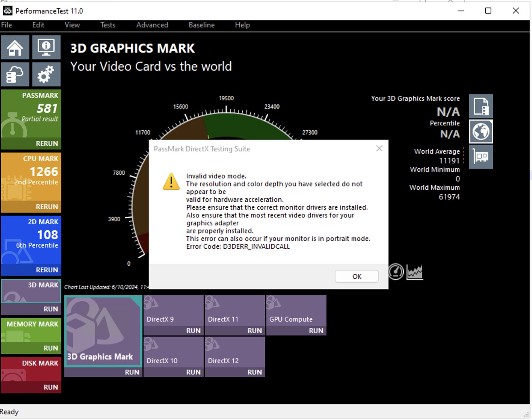532x420 pixels.
Task: Rerun the CPU Mark test
Action: tap(31, 207)
